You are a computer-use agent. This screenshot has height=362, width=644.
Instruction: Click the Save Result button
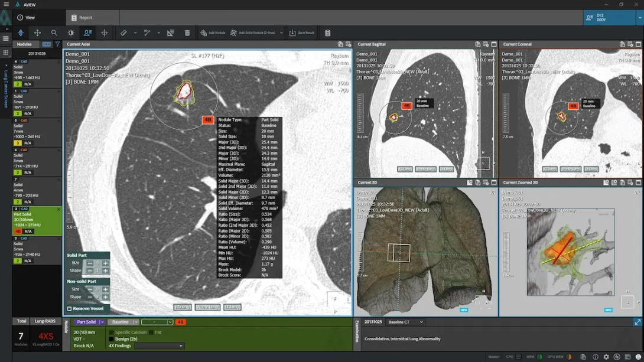tap(303, 32)
